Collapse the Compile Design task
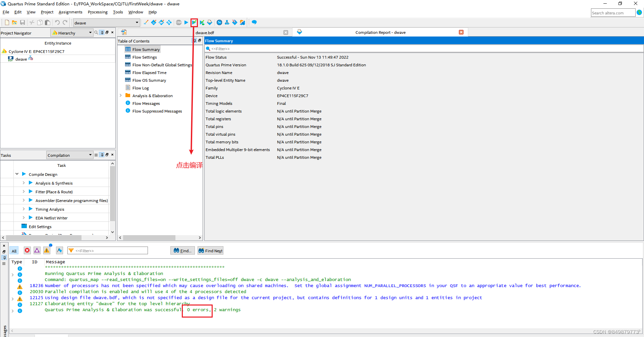 (x=17, y=174)
